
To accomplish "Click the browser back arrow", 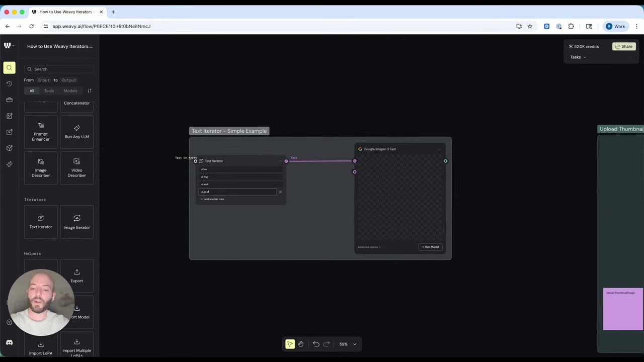I will [8, 26].
